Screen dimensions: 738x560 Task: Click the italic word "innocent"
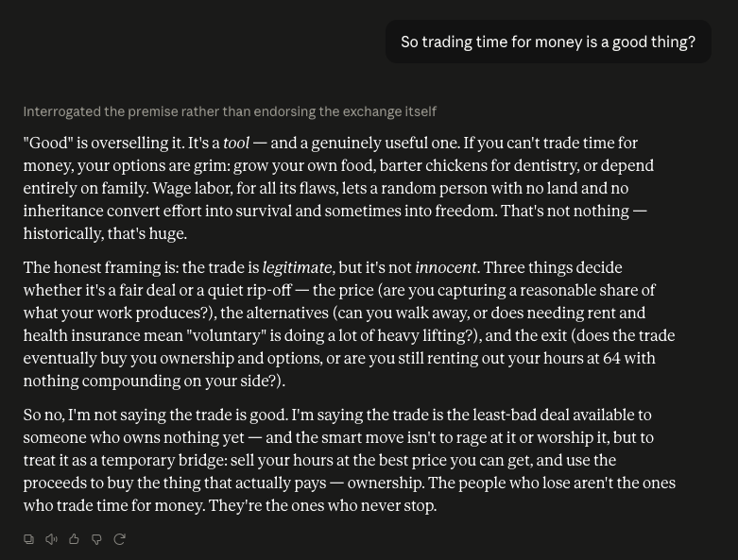click(x=446, y=267)
